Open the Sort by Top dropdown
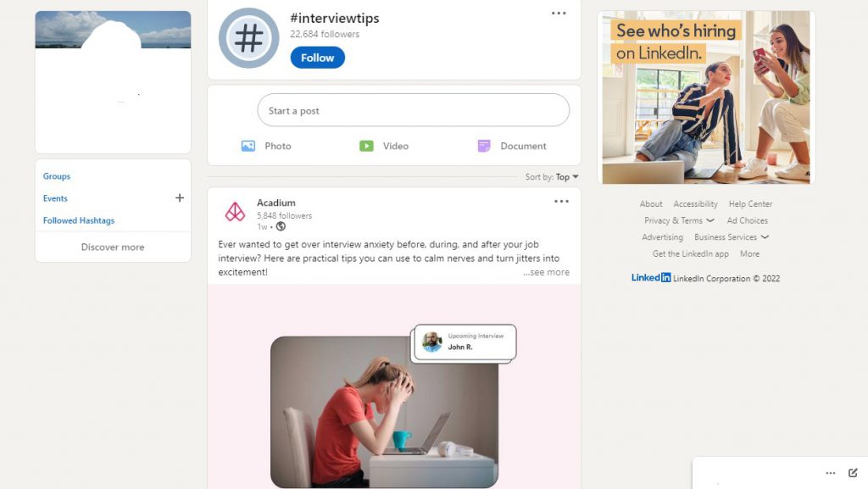868x489 pixels. tap(552, 177)
